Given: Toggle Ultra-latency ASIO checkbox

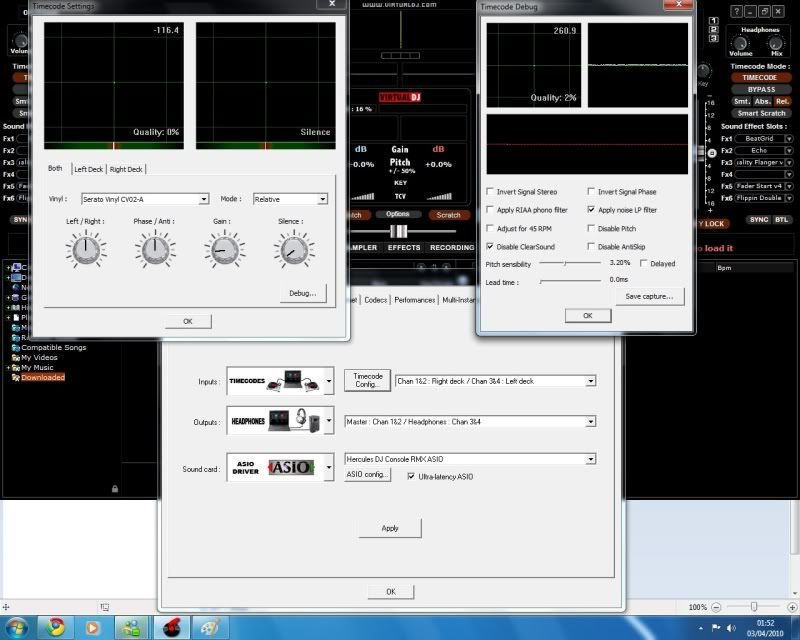Looking at the screenshot, I should click(411, 476).
